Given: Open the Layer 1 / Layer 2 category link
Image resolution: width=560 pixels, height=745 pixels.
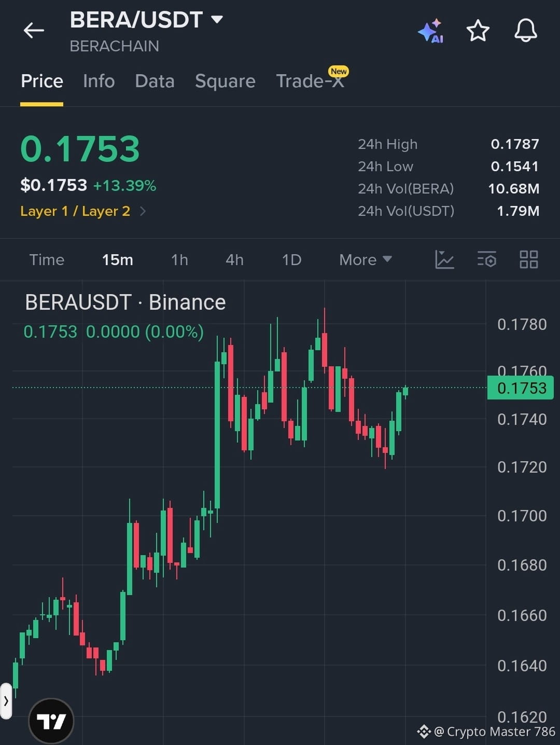Looking at the screenshot, I should [x=83, y=211].
